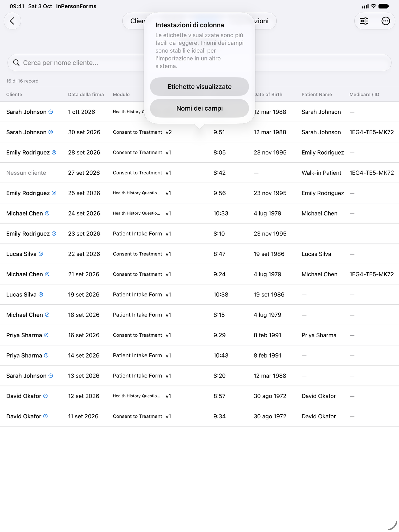Image resolution: width=399 pixels, height=532 pixels.
Task: Click the 10:33 time cell
Action: (x=221, y=213)
